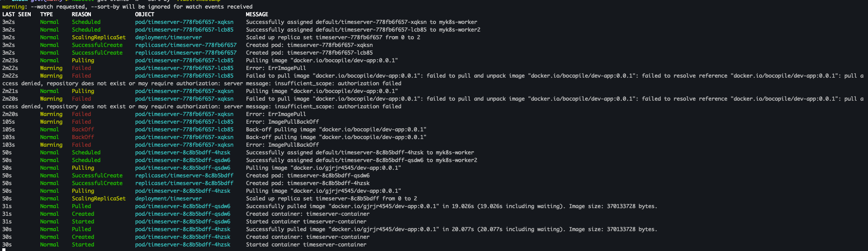Click the 2m21s timestamp

click(10, 91)
